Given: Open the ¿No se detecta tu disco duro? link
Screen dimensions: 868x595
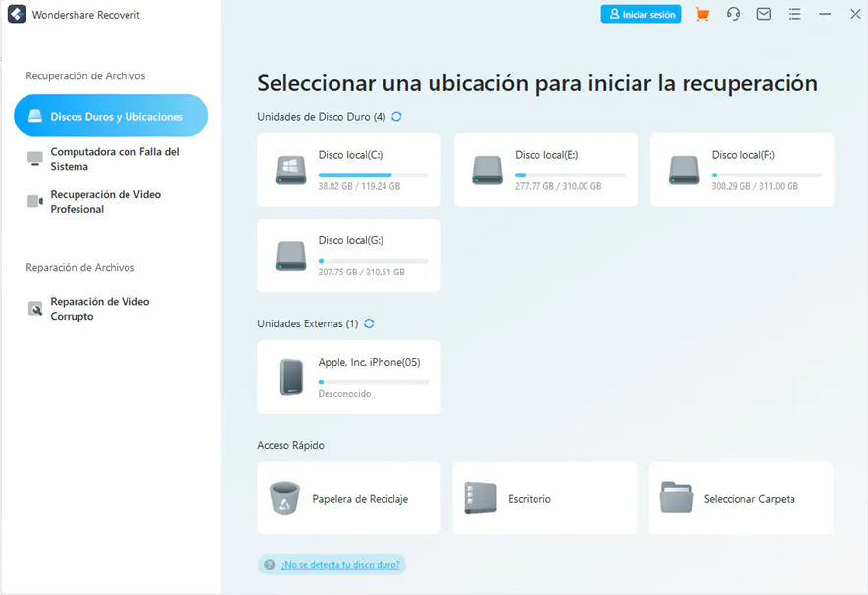Looking at the screenshot, I should pos(341,565).
